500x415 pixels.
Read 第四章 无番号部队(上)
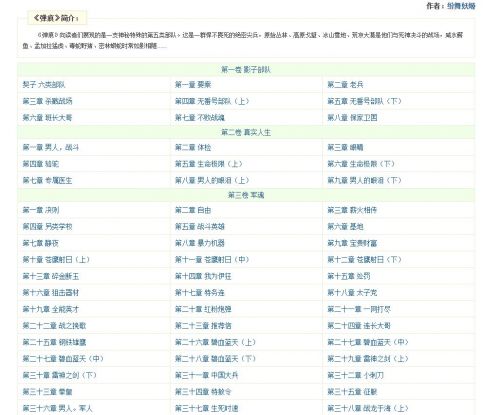coord(212,101)
